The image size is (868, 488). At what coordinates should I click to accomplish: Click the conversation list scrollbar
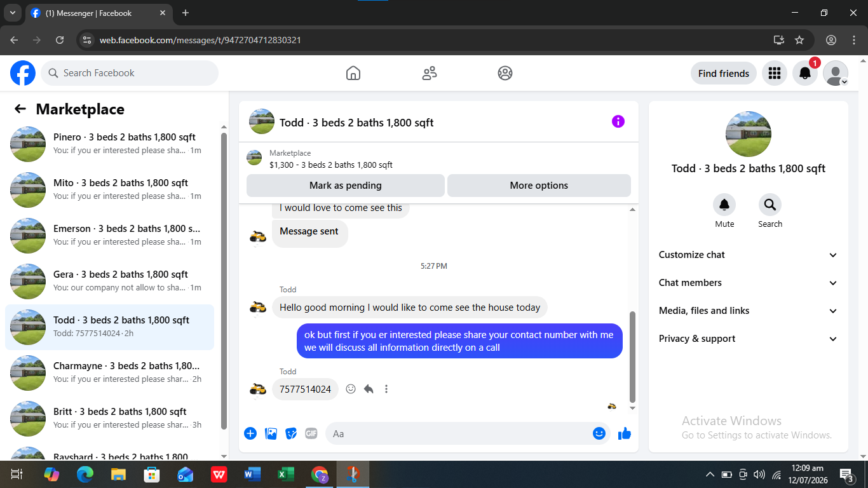[x=224, y=281]
